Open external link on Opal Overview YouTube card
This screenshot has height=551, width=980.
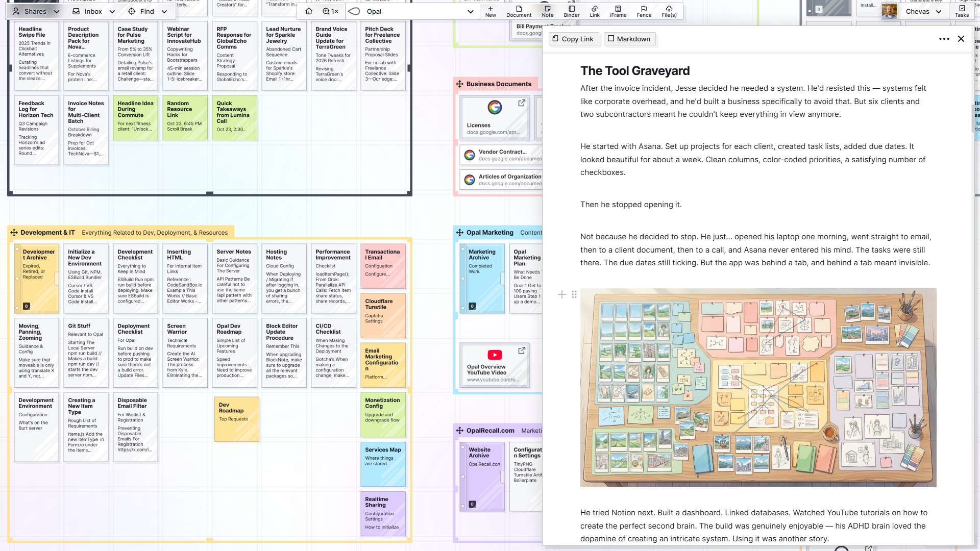pos(522,350)
